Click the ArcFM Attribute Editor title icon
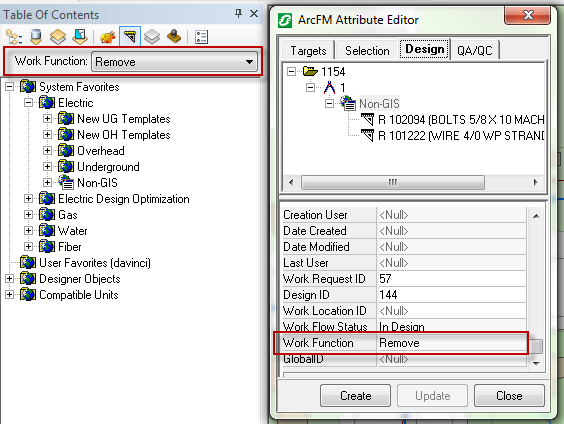The height and width of the screenshot is (424, 564). [285, 20]
